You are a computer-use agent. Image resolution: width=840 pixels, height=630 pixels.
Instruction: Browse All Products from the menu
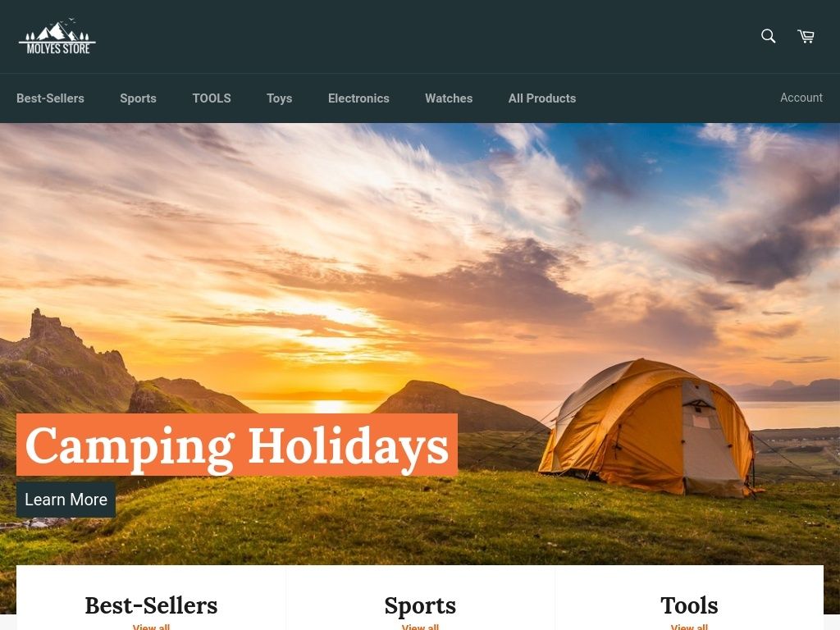click(x=542, y=98)
